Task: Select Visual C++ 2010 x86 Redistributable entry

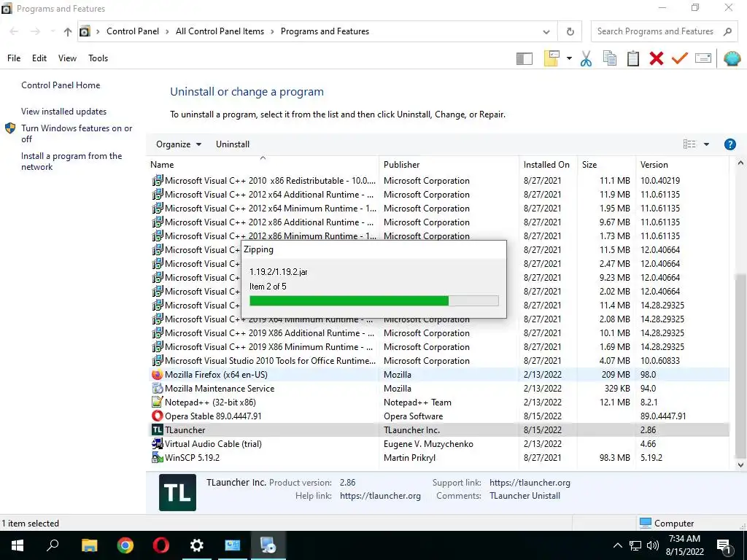Action: [x=439, y=181]
